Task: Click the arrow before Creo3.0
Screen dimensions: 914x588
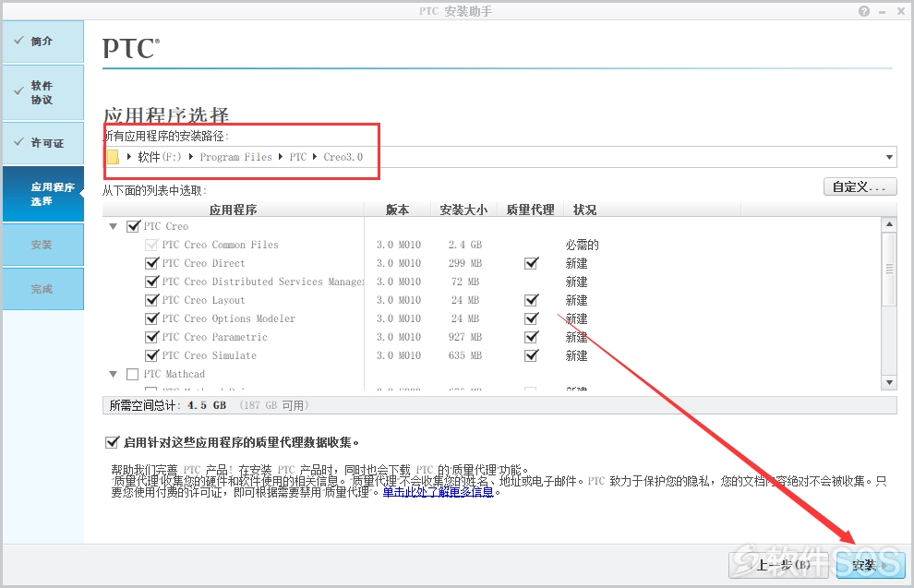Action: coord(315,156)
